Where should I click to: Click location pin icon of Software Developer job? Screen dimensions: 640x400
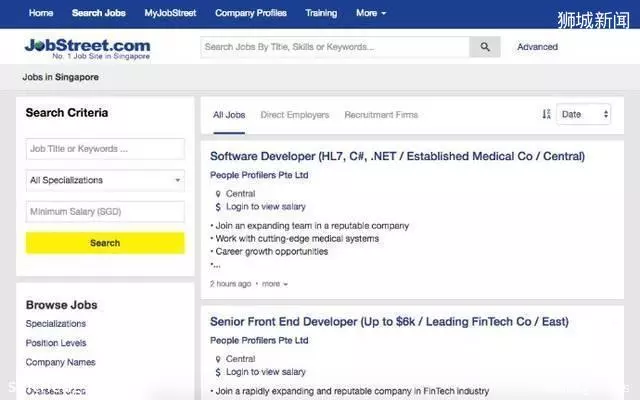click(218, 194)
